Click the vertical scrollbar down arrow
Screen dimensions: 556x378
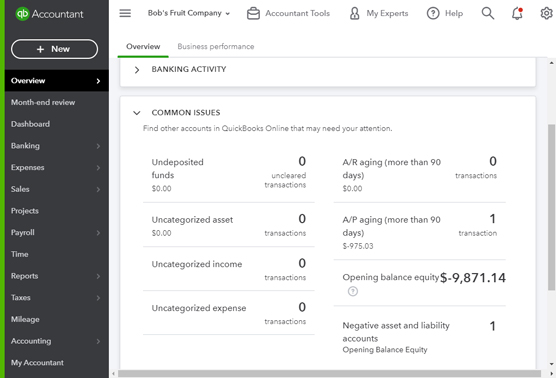(x=551, y=364)
